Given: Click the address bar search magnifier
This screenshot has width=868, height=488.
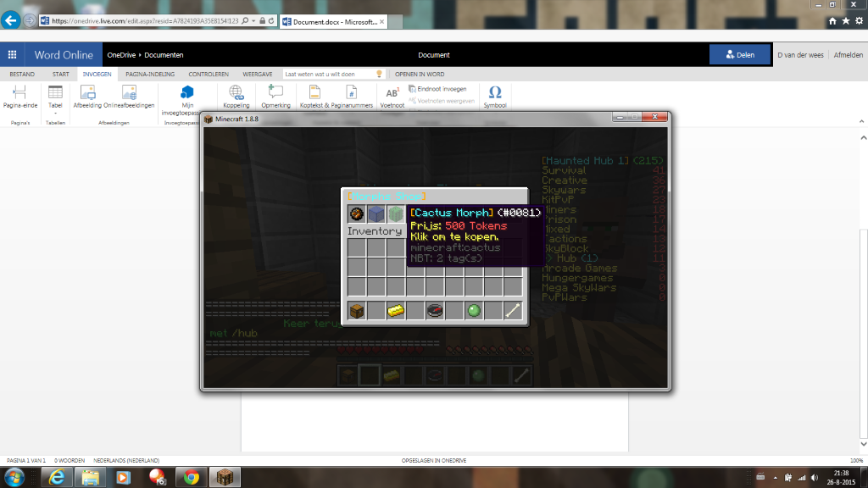Looking at the screenshot, I should [245, 21].
